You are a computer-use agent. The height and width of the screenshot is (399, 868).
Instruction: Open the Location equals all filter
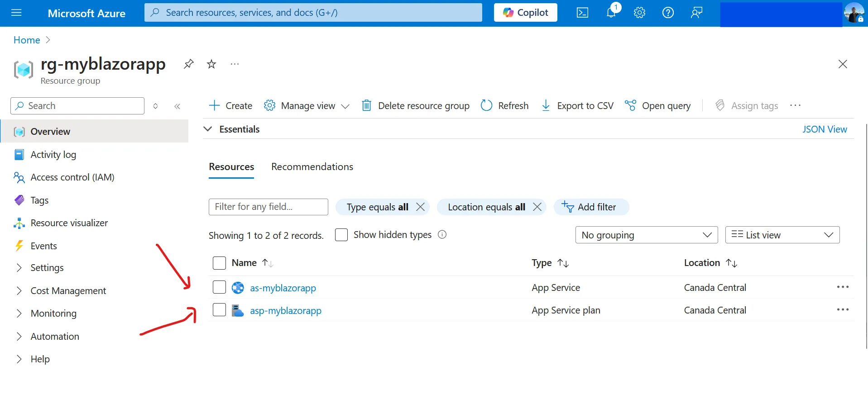pos(486,207)
